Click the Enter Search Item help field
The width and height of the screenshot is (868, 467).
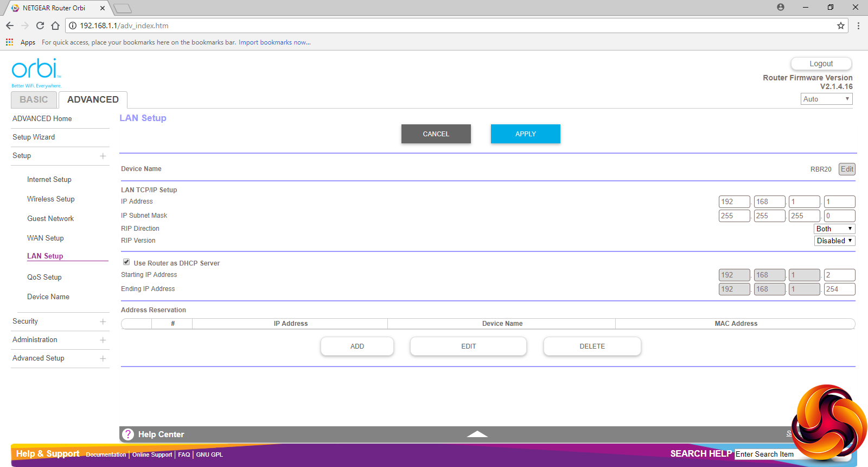(765, 455)
